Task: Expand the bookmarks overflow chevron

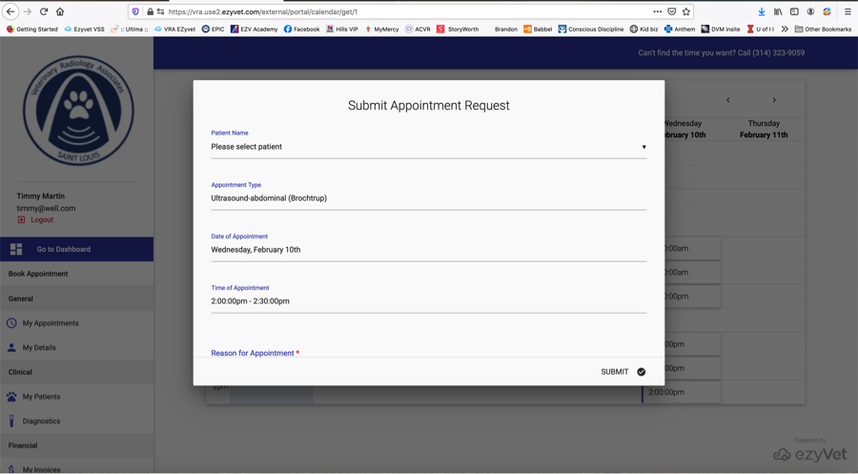Action: tap(785, 29)
